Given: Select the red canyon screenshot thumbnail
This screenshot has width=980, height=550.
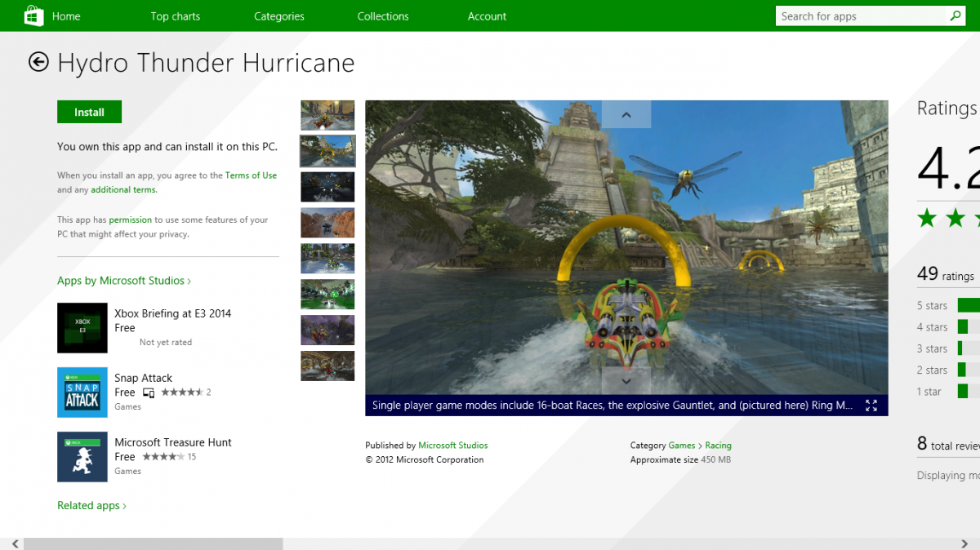Looking at the screenshot, I should click(x=327, y=223).
